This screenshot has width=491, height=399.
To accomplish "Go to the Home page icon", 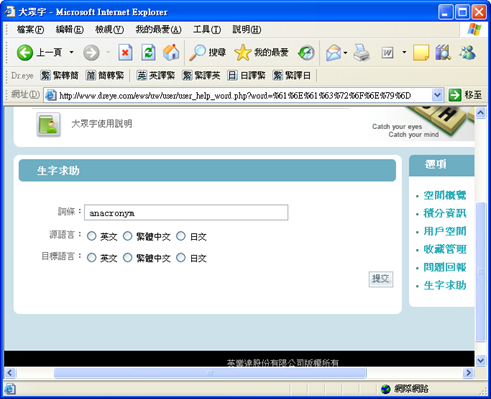I will (171, 52).
